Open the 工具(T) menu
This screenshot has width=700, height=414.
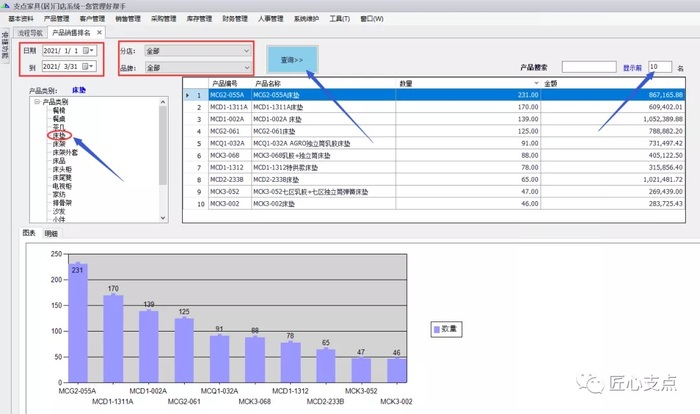click(x=340, y=19)
